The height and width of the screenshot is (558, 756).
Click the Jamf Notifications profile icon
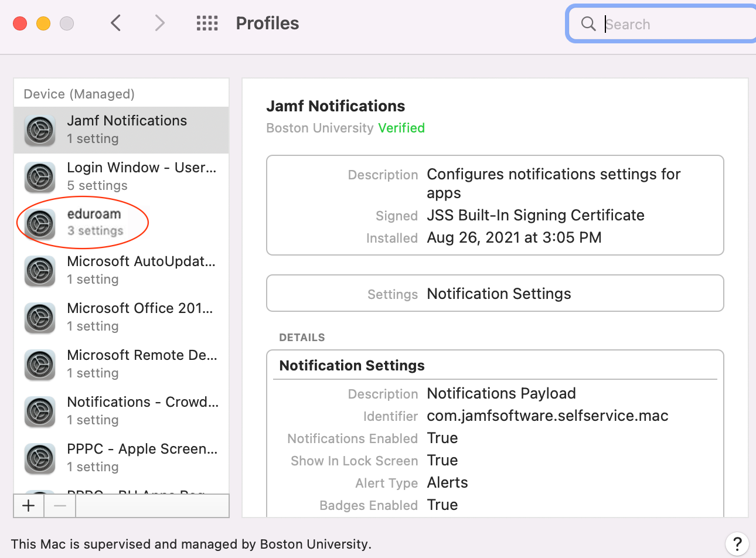point(40,130)
